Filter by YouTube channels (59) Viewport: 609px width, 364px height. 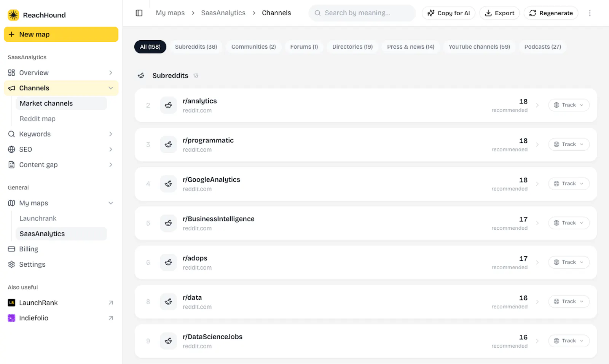click(x=479, y=47)
